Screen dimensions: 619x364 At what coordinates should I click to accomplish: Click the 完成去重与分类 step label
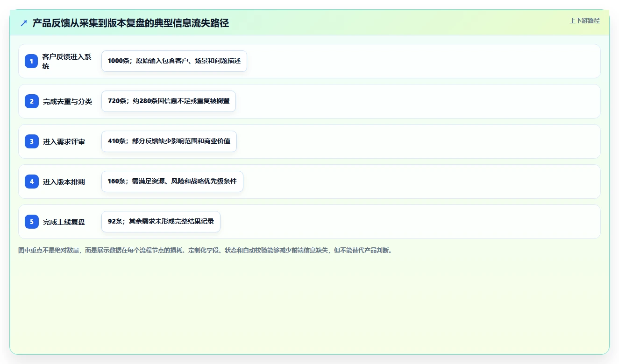click(67, 101)
